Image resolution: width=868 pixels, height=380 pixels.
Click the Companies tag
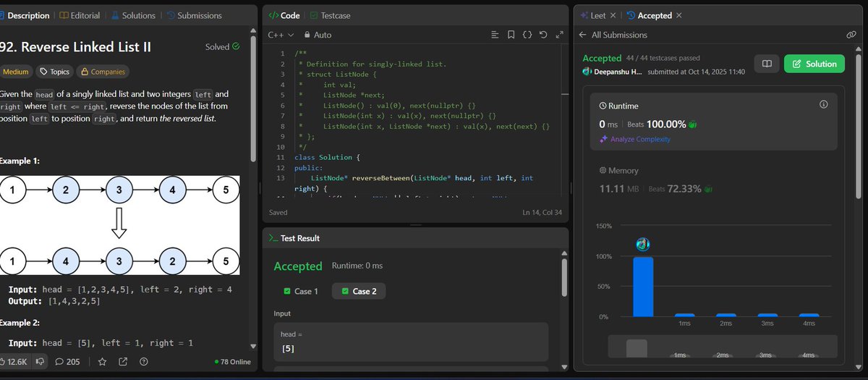pyautogui.click(x=103, y=72)
